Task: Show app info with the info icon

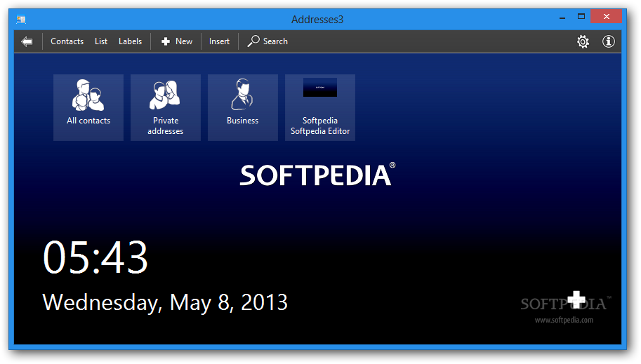Action: [608, 41]
